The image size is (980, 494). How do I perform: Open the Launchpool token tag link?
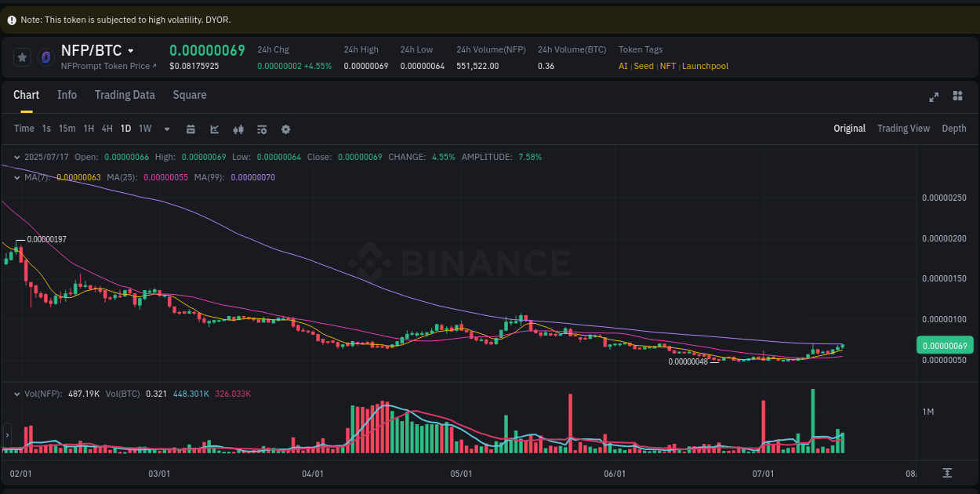tap(705, 66)
